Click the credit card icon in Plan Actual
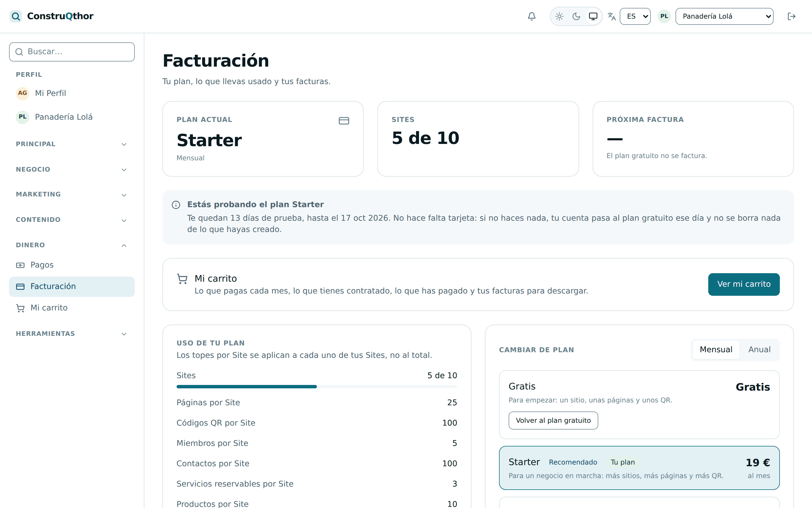812x508 pixels. 344,121
